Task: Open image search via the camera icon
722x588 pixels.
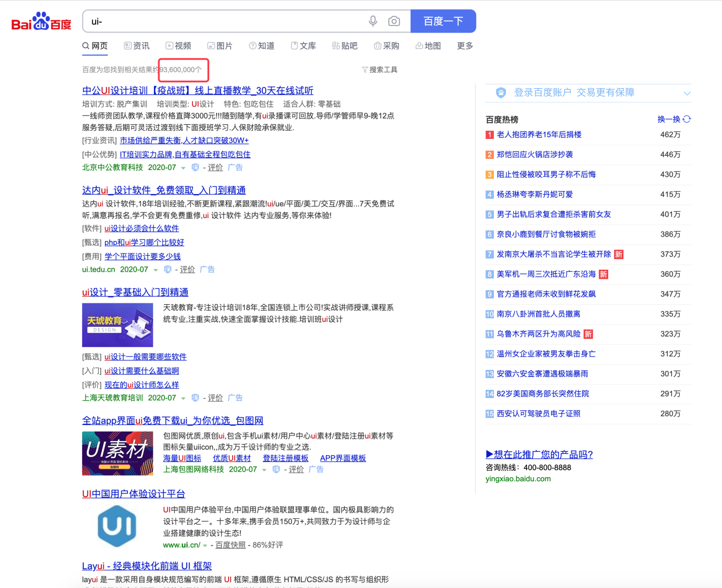Action: 394,21
